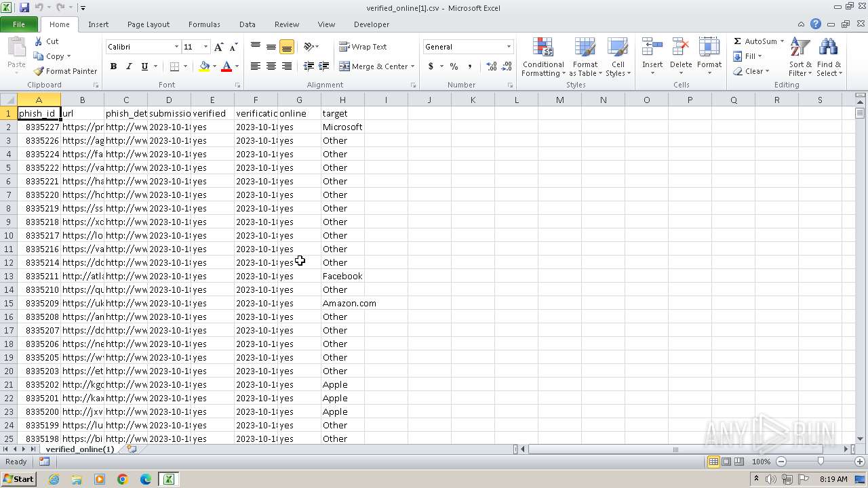Open Clear dropdown

point(751,71)
